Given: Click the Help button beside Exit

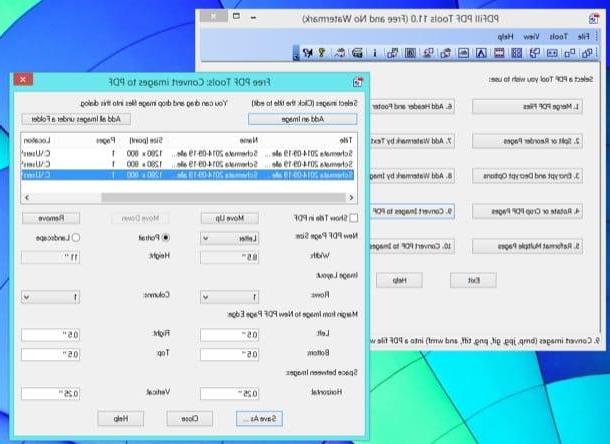Looking at the screenshot, I should [400, 280].
